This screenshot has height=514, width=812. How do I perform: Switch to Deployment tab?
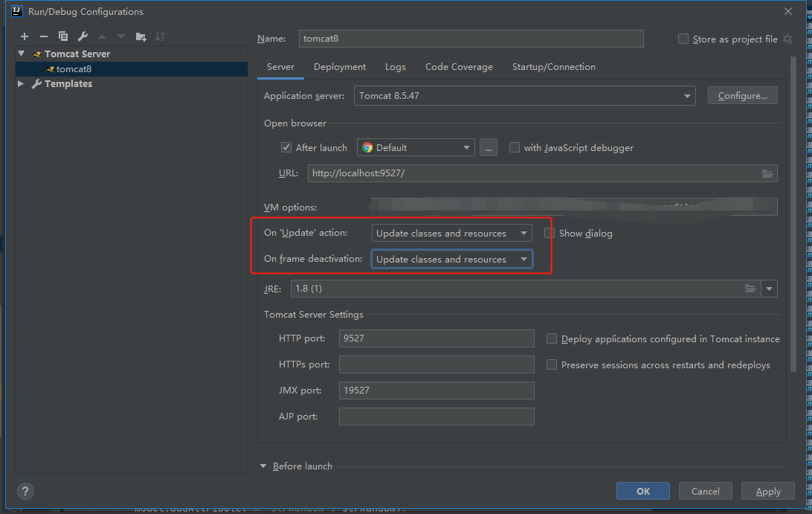340,67
